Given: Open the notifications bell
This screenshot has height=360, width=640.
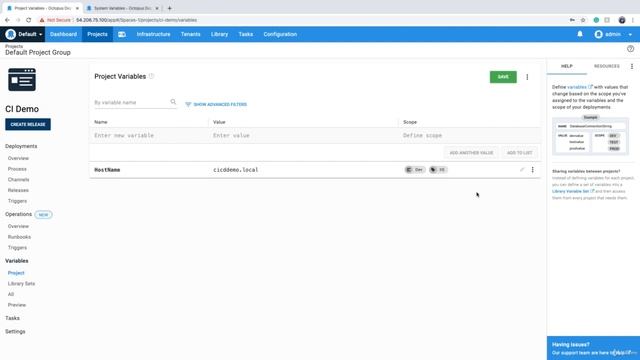Looking at the screenshot, I should [x=580, y=34].
